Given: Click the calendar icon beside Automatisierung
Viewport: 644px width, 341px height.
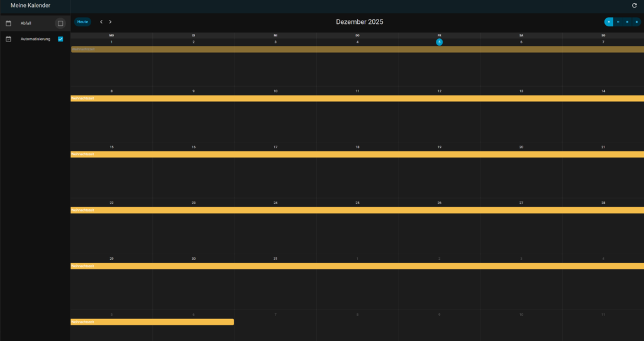Looking at the screenshot, I should pyautogui.click(x=9, y=39).
